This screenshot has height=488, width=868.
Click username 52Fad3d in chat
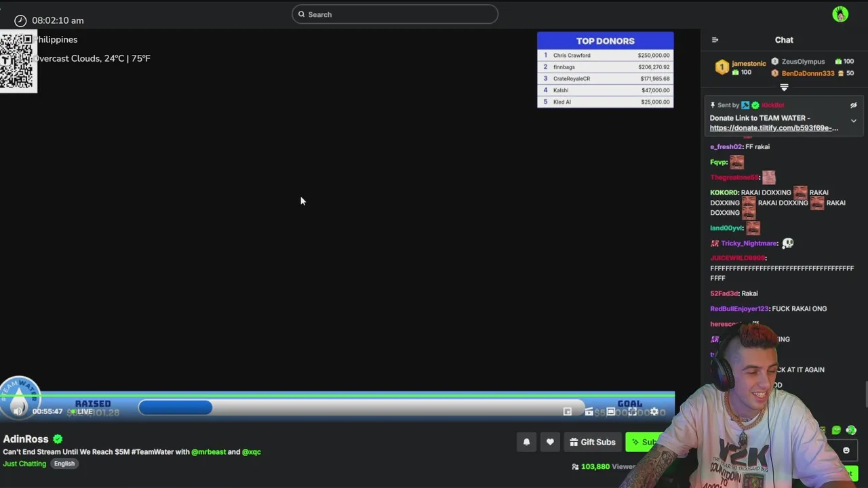[x=724, y=293]
